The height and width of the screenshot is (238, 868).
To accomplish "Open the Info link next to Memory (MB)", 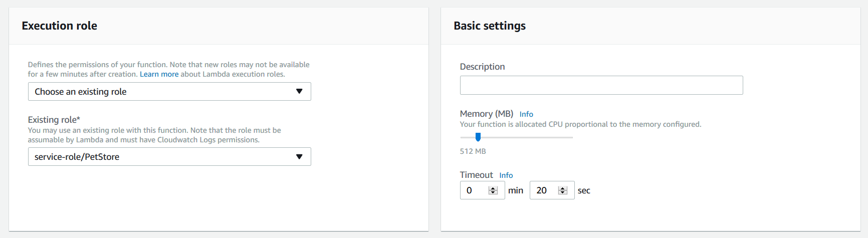I will [x=526, y=114].
